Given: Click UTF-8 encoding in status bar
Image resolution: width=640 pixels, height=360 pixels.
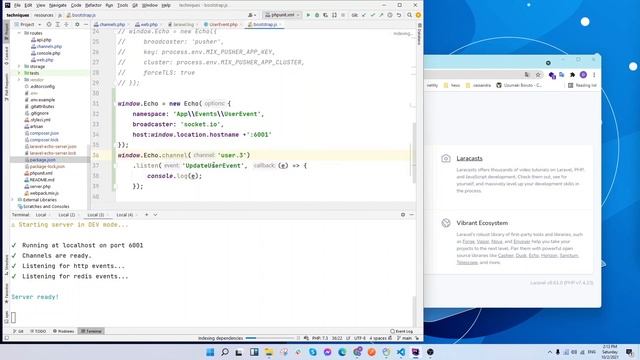Looking at the screenshot, I should click(x=360, y=338).
